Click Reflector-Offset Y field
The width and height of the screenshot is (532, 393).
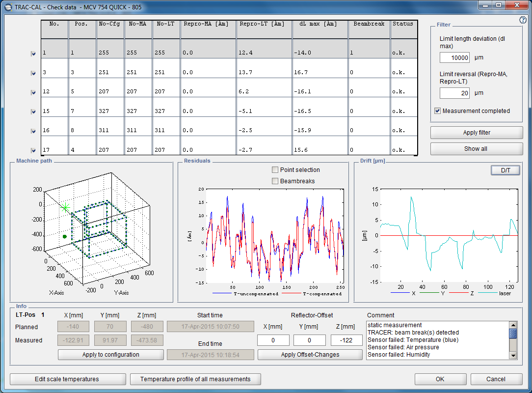(310, 340)
